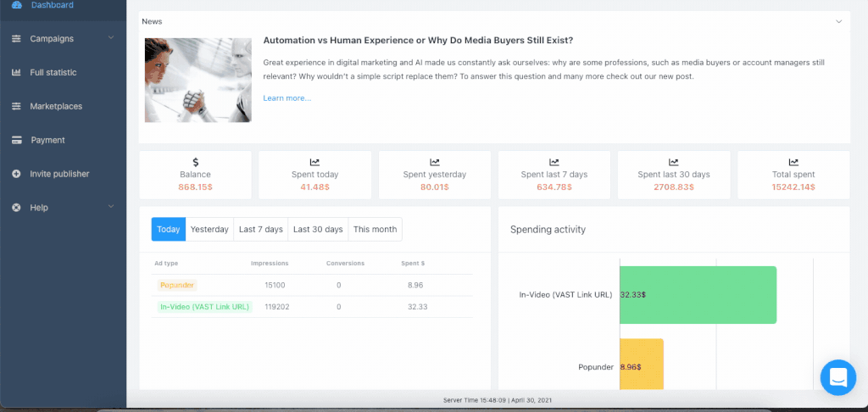Click the Payment credit card icon
The image size is (868, 412).
(x=17, y=140)
